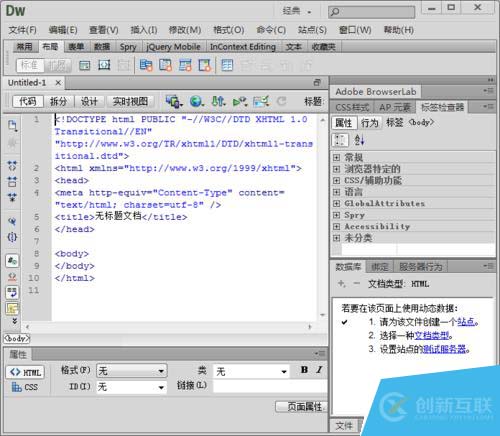Select 标准 standard layout mode
Viewport: 500px width, 436px height.
(x=30, y=65)
